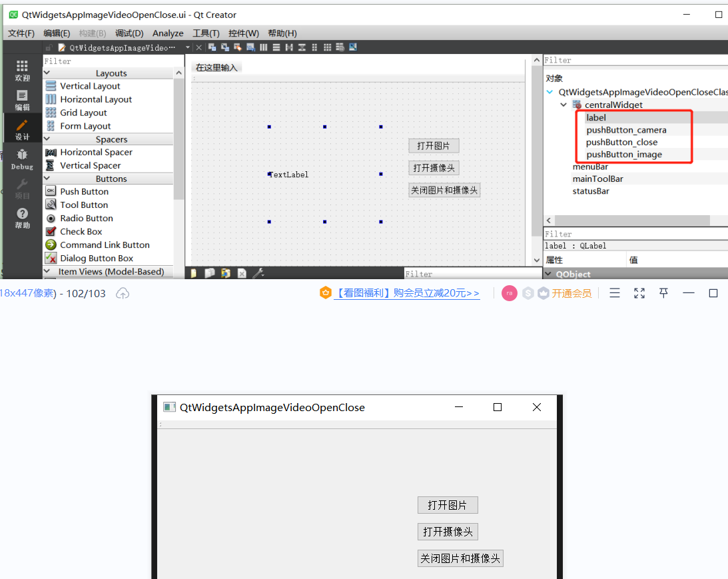Switch to Welcome (欢迎) mode in sidebar
728x579 pixels.
pos(22,71)
